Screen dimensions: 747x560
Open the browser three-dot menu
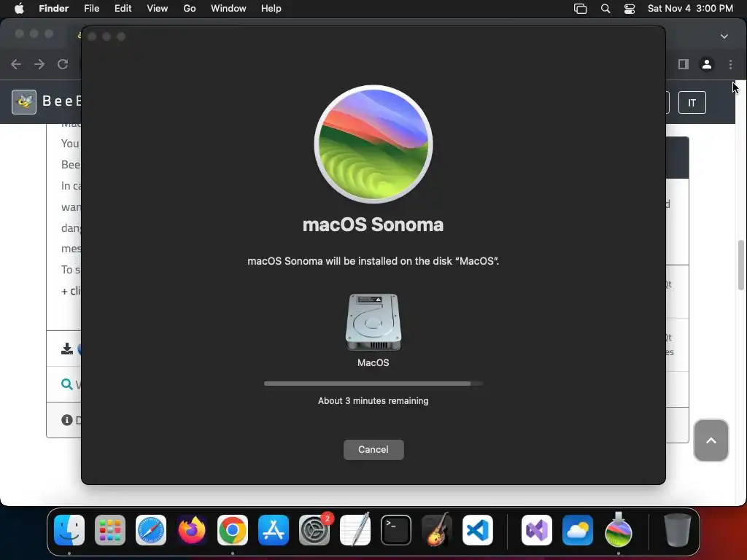pos(731,64)
